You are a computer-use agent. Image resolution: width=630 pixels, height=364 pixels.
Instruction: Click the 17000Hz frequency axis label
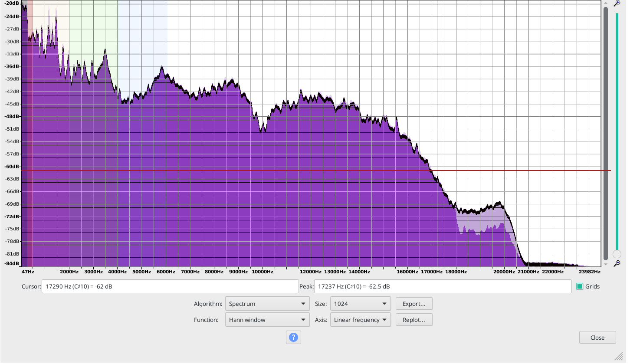click(x=431, y=272)
